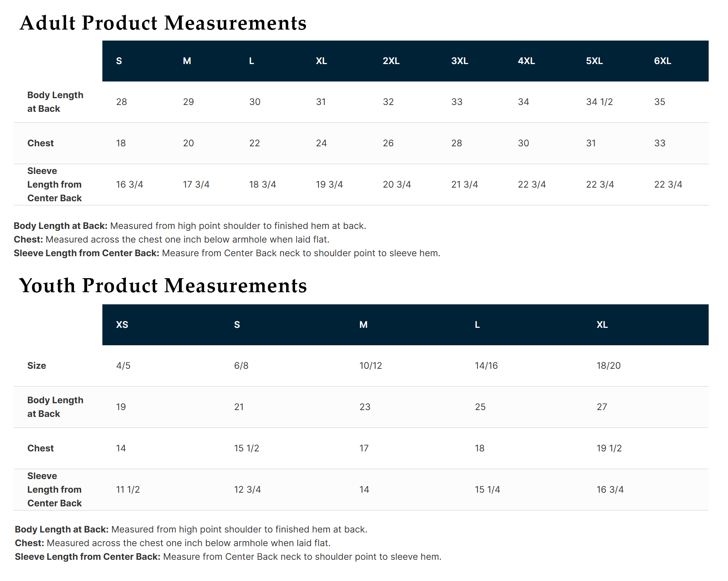Click the adult Sleeve Length from Center Back label
Screen dimensions: 728x581
pos(54,185)
